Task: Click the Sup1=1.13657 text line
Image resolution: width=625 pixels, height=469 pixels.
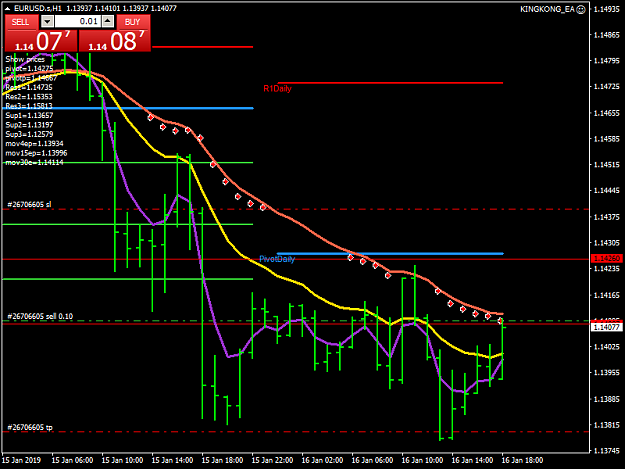Action: tap(29, 116)
